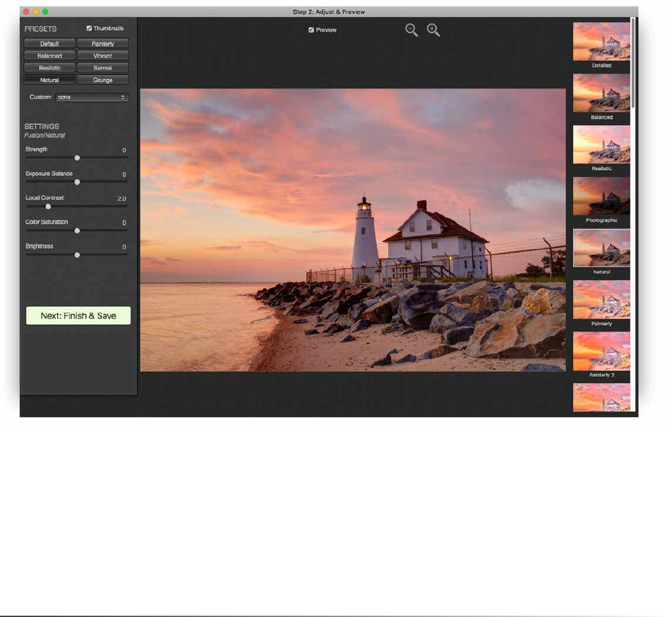
Task: Click the Strength value 0
Action: [124, 151]
